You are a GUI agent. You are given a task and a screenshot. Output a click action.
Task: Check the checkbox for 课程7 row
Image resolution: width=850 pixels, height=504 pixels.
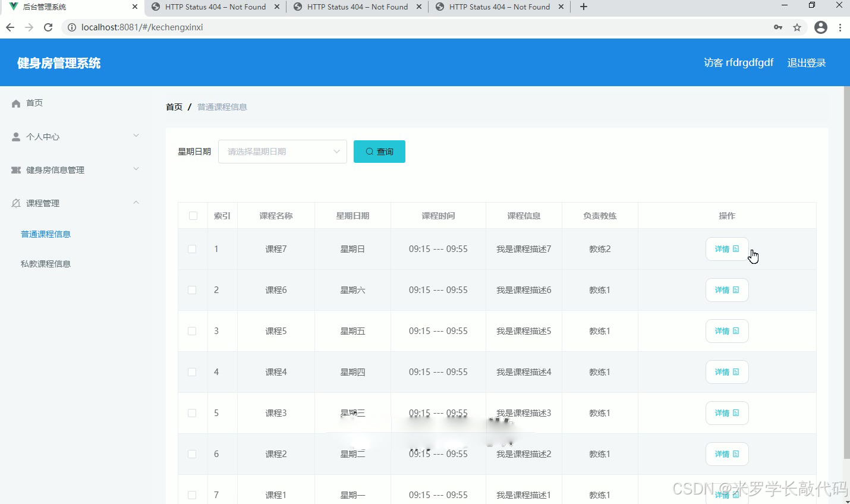click(193, 248)
